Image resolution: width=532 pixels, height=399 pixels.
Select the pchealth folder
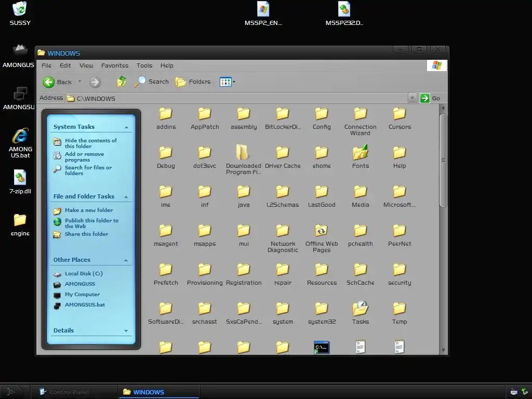click(x=361, y=235)
